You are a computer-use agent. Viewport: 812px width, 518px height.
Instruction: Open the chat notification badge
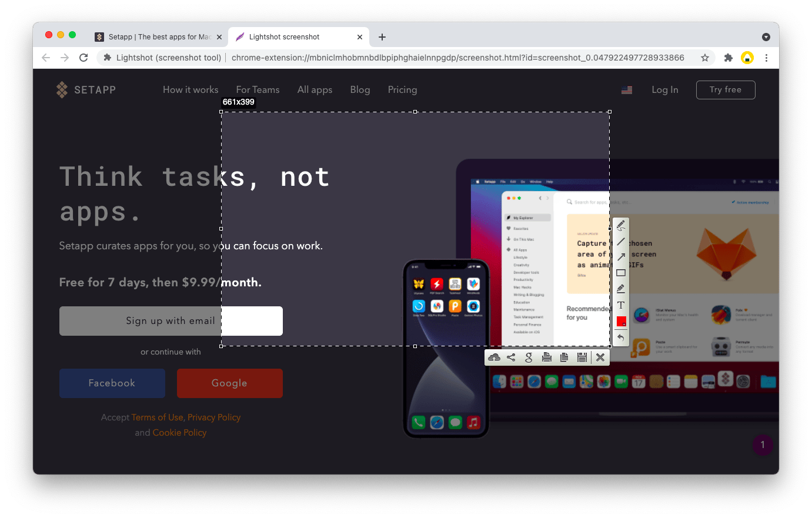[x=763, y=445]
